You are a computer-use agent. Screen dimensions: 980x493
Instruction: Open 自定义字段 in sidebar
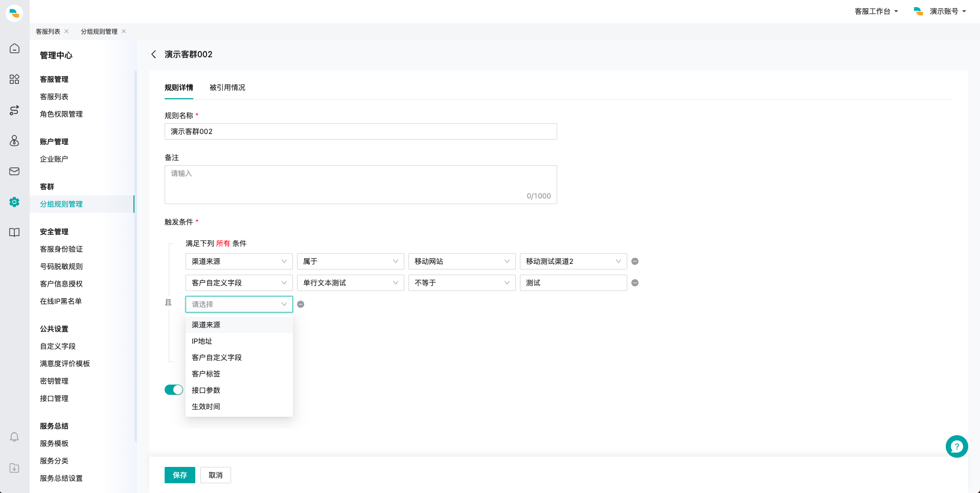point(58,346)
